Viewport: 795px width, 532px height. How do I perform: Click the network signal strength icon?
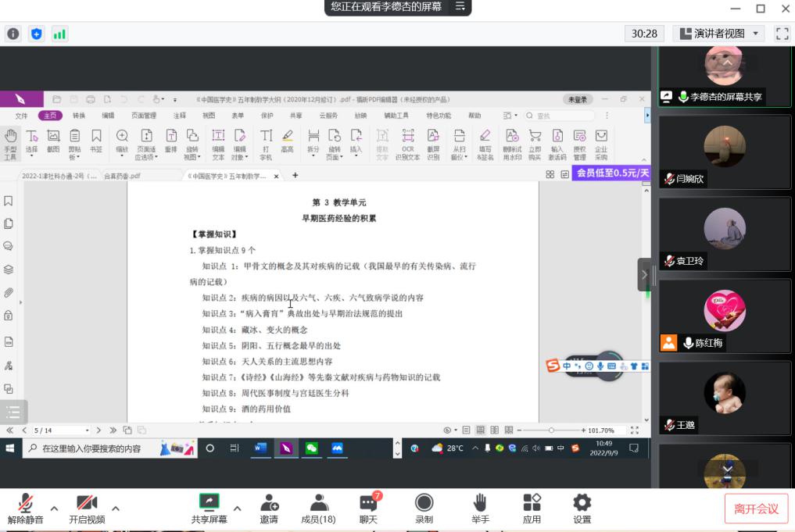[59, 34]
